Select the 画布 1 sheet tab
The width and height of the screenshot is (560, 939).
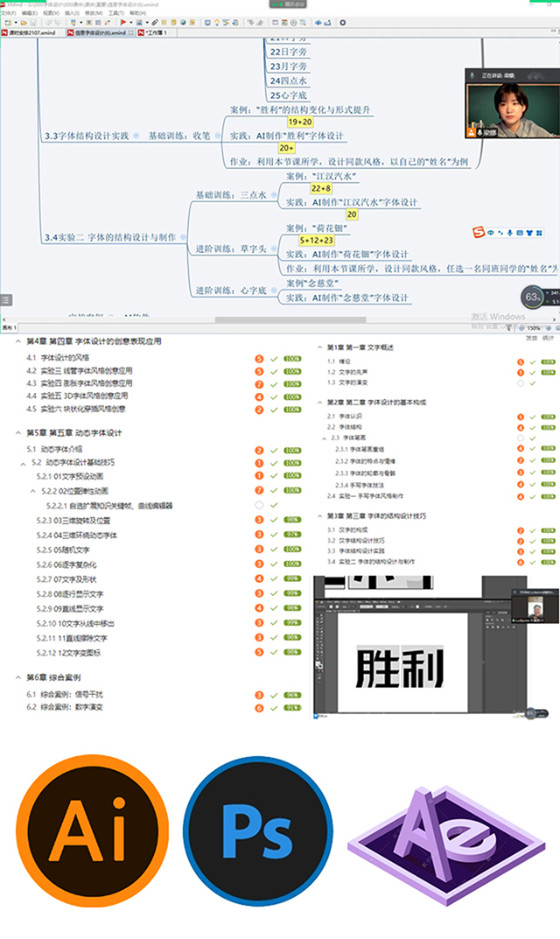(9, 328)
